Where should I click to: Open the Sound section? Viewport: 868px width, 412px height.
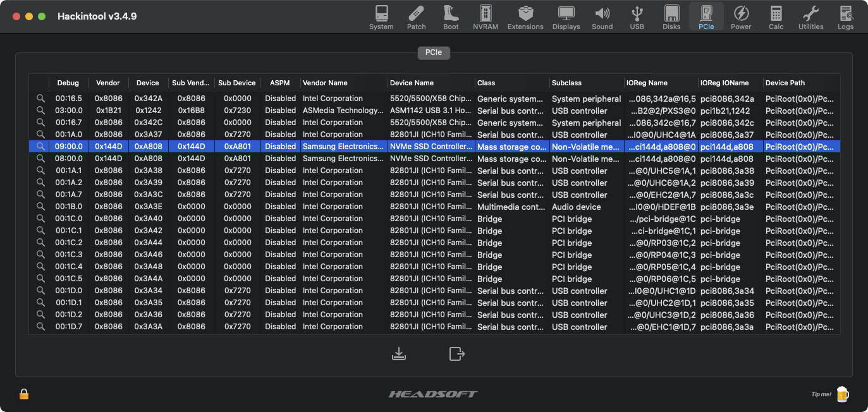602,17
